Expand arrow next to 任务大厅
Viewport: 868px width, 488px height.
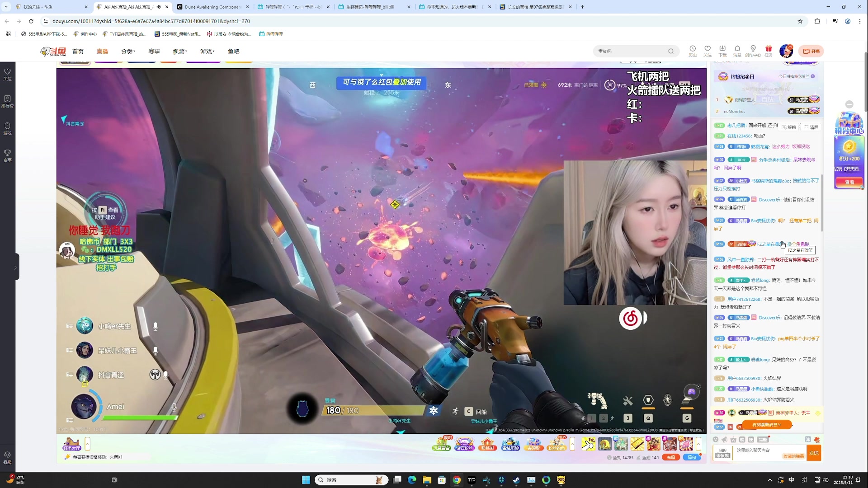88,444
